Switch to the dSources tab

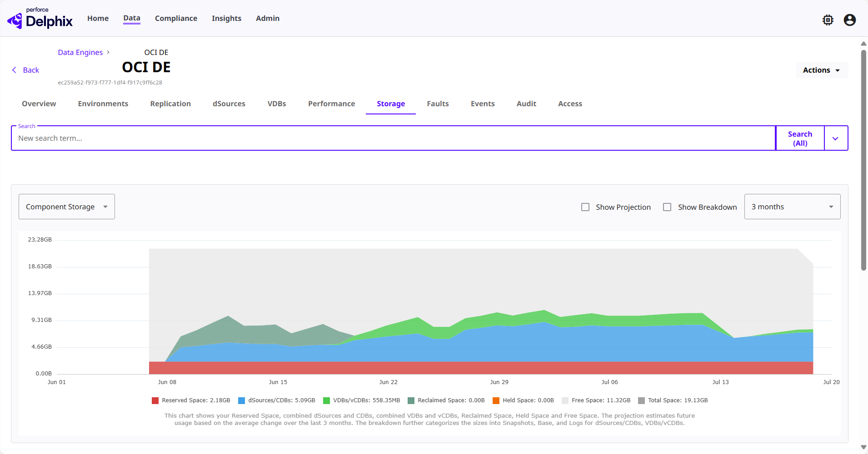click(229, 104)
